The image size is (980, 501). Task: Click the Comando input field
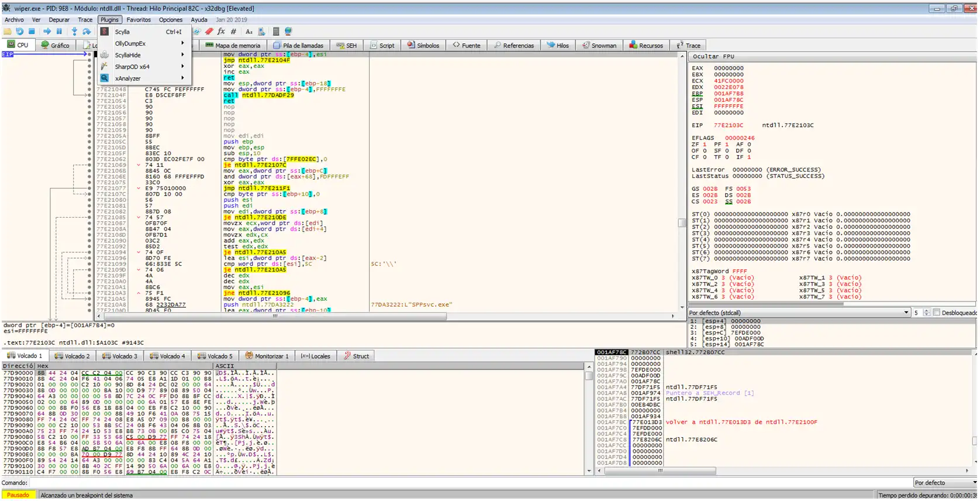point(471,483)
